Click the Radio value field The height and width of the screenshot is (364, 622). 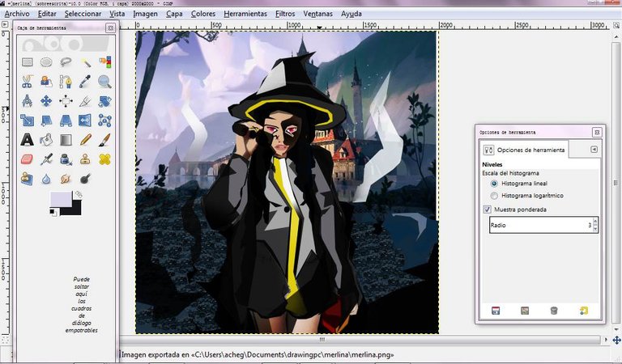point(542,225)
